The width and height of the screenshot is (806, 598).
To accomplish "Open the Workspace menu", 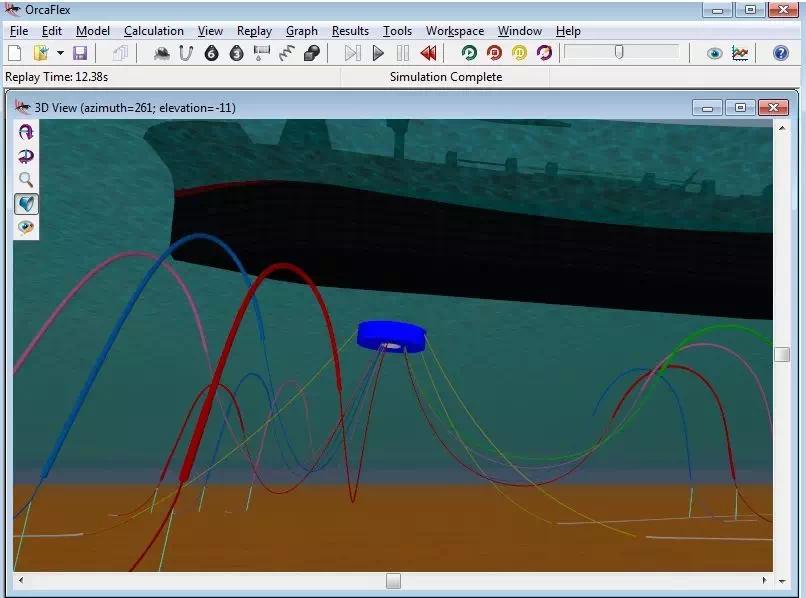I will tap(454, 31).
